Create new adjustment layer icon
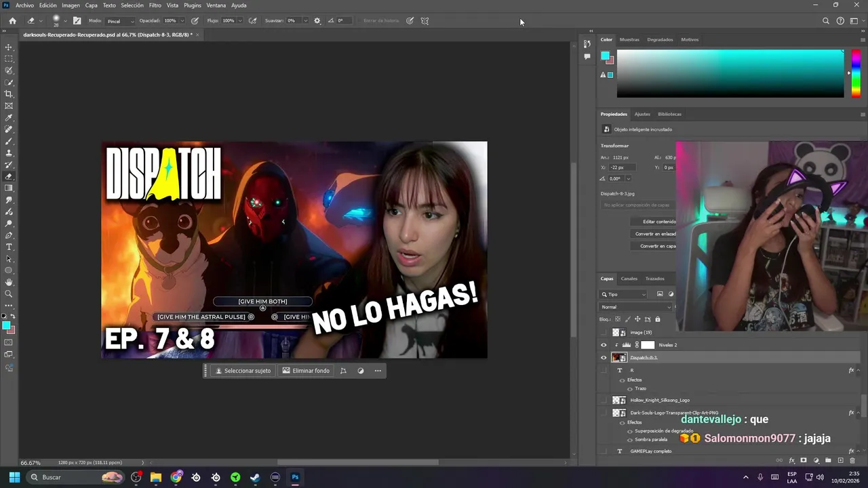868x488 pixels. [816, 461]
